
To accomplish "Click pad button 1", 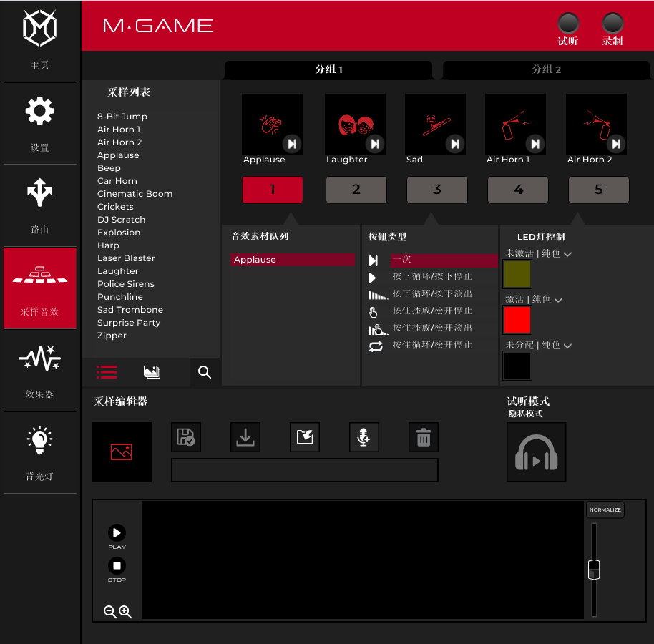I will tap(273, 190).
